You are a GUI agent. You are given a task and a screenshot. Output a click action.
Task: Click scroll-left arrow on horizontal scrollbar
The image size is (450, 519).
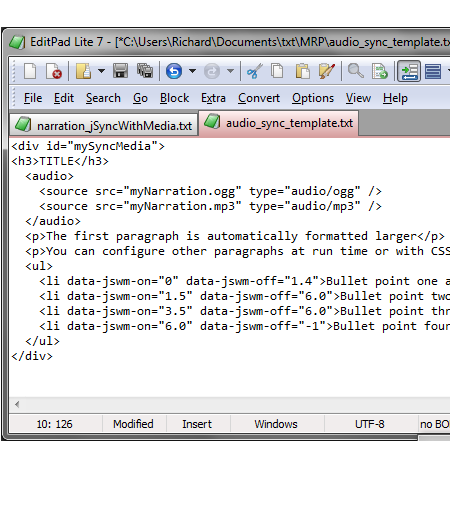pos(17,404)
